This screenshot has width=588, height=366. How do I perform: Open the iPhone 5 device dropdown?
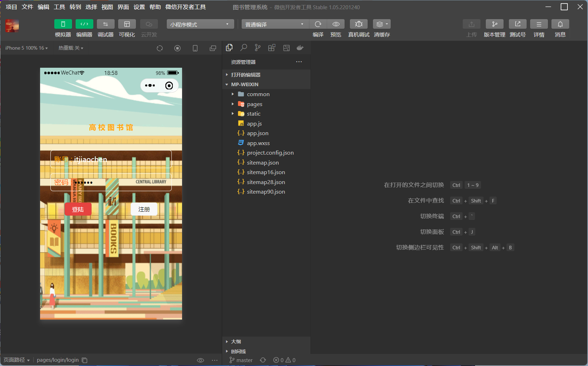[27, 48]
